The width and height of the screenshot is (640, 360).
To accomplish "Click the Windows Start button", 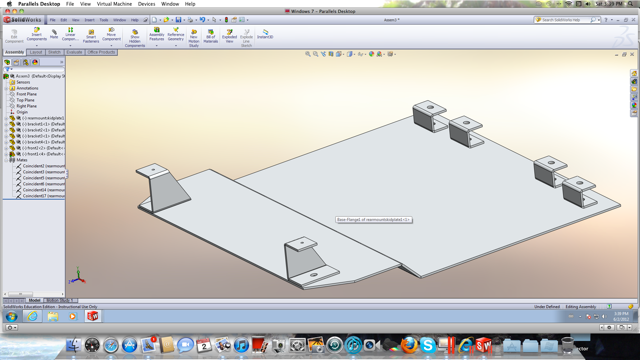I will pos(11,316).
